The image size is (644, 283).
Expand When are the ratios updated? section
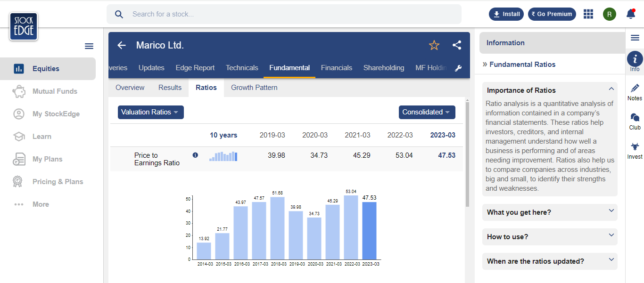(550, 261)
